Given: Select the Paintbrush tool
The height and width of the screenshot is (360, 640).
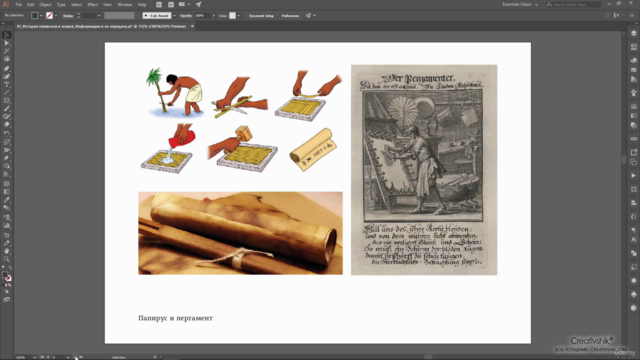Looking at the screenshot, I should (7, 109).
